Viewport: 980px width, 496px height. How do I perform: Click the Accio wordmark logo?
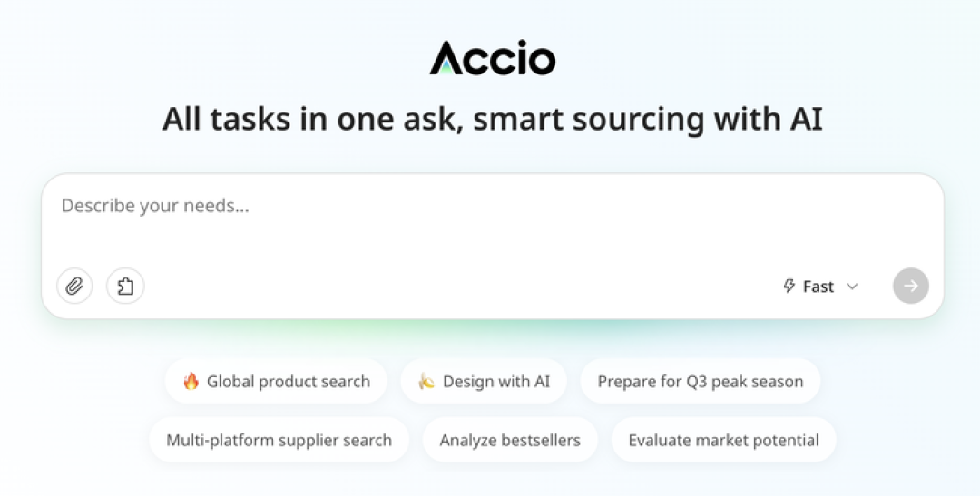click(x=493, y=58)
